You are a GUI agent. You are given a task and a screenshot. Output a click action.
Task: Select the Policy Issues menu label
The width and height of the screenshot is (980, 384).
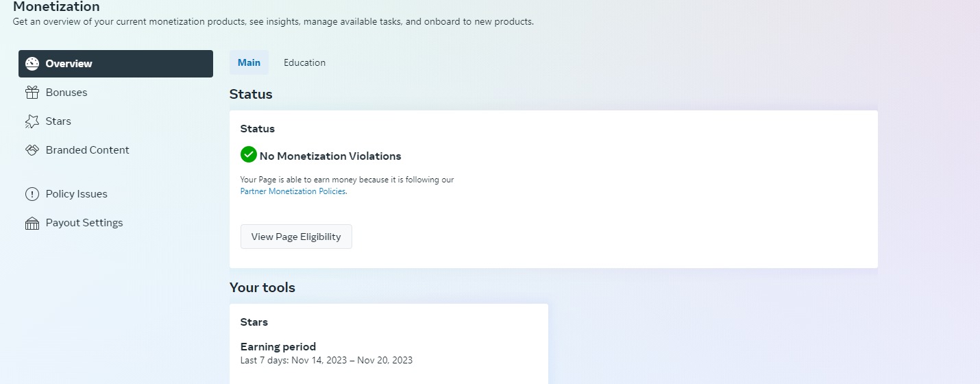click(77, 194)
